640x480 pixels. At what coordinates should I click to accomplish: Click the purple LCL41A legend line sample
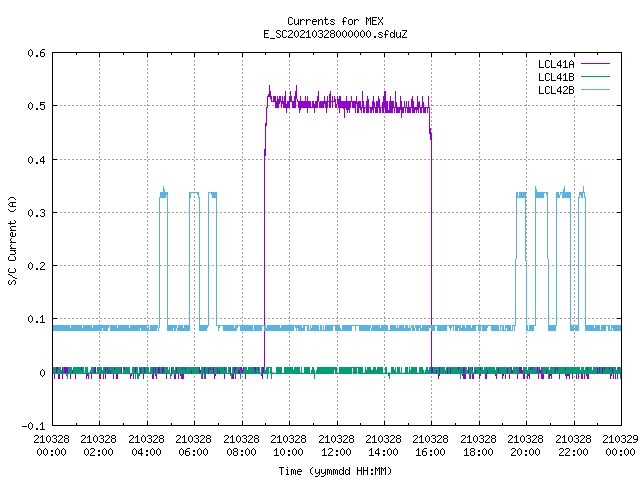(596, 64)
